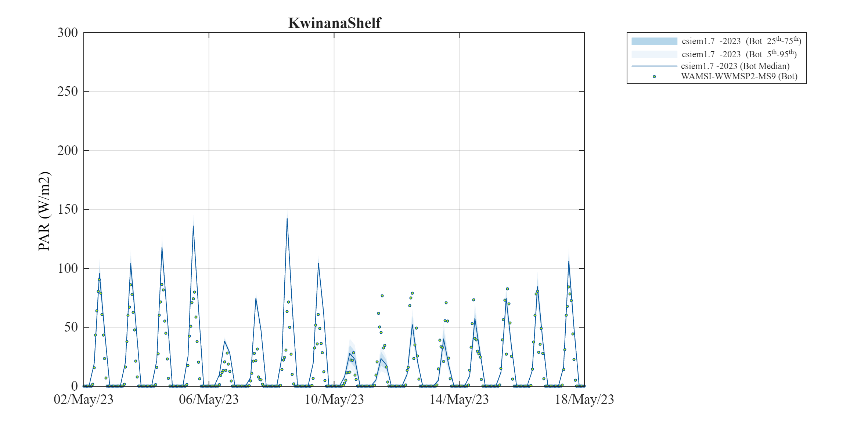Click the 50 y-axis tick label
Screen dimensions: 868x434
pyautogui.click(x=71, y=327)
